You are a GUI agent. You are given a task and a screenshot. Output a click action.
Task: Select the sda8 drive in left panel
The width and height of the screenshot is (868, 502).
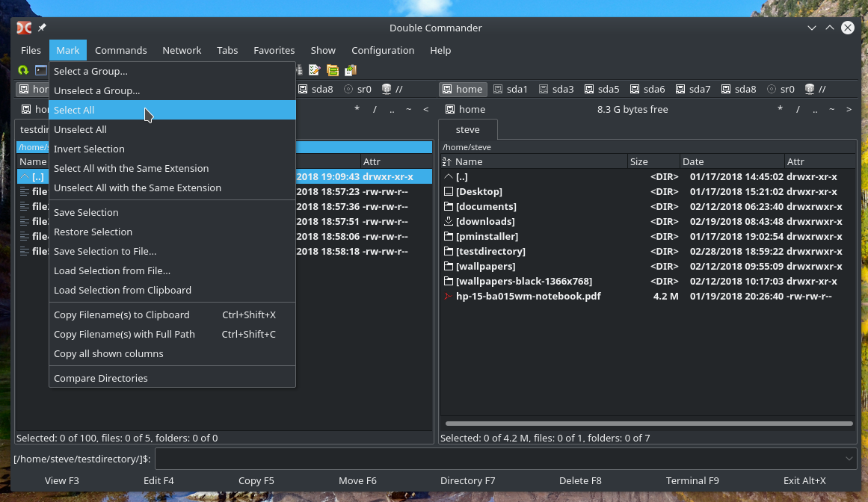click(316, 89)
